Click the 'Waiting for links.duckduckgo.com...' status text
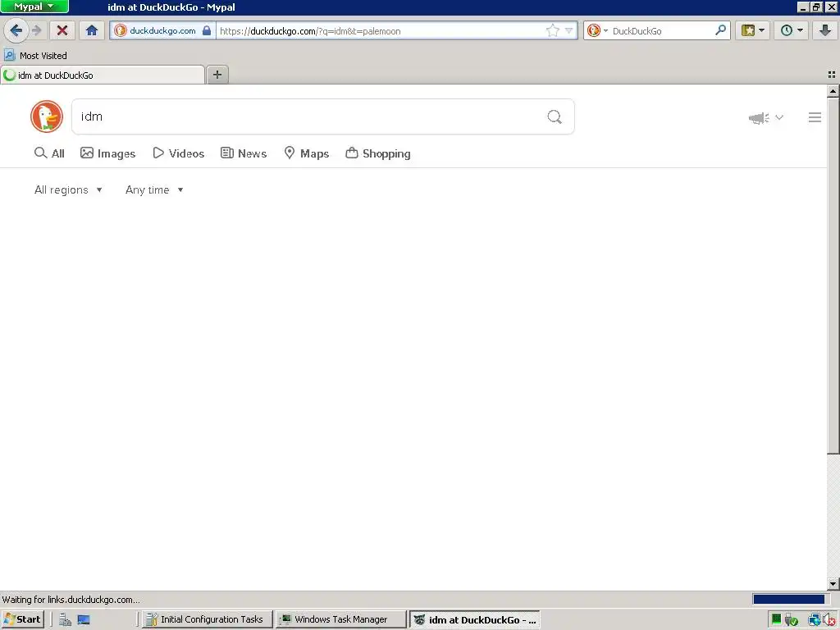The height and width of the screenshot is (630, 840). coord(71,600)
